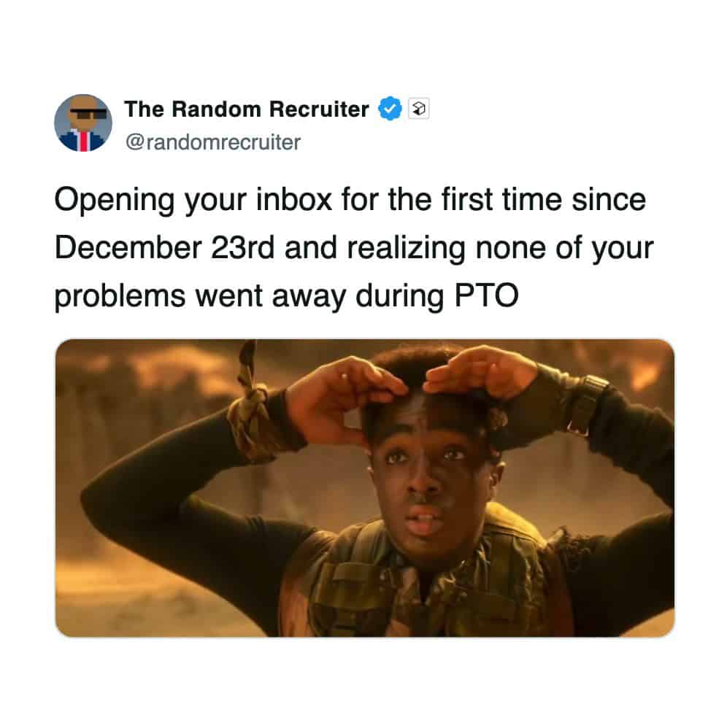Click The Random Recruiter profile avatar
Image resolution: width=727 pixels, height=728 pixels.
coord(83,123)
